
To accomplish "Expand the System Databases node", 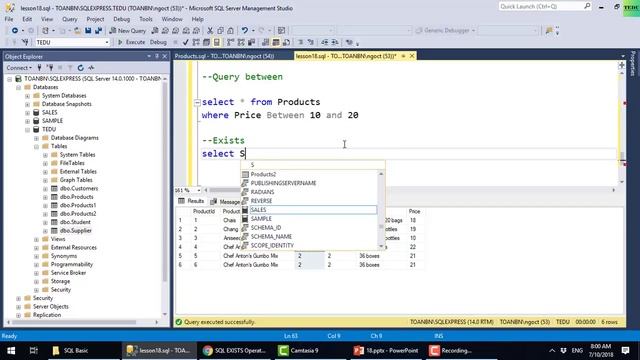I will [x=27, y=96].
